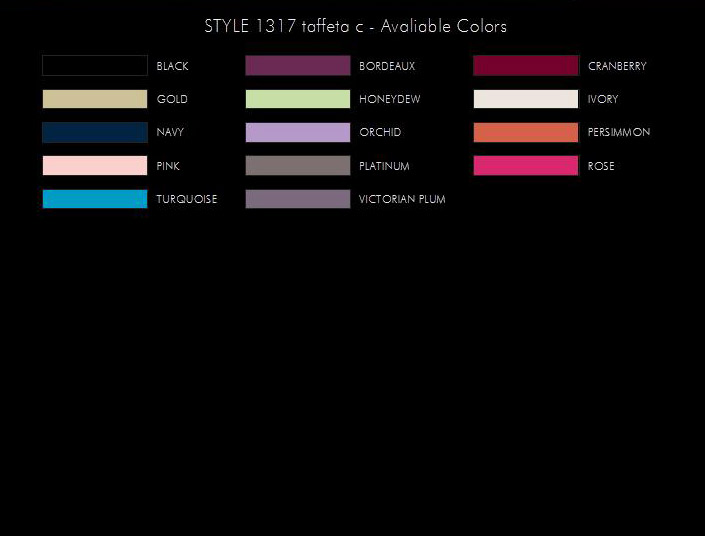This screenshot has height=536, width=705.
Task: Click the IVORY label text
Action: point(603,99)
